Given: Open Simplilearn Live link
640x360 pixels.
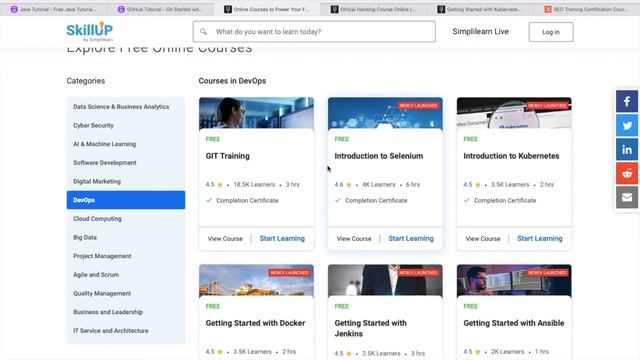Looking at the screenshot, I should (480, 31).
